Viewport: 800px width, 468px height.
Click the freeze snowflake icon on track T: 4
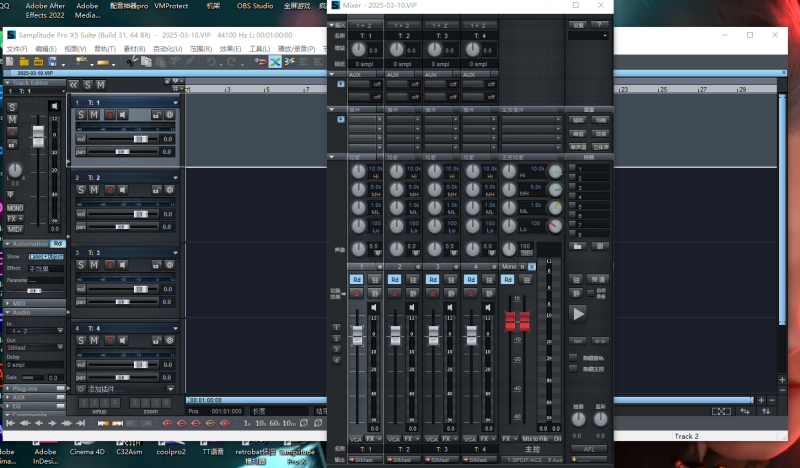point(169,340)
